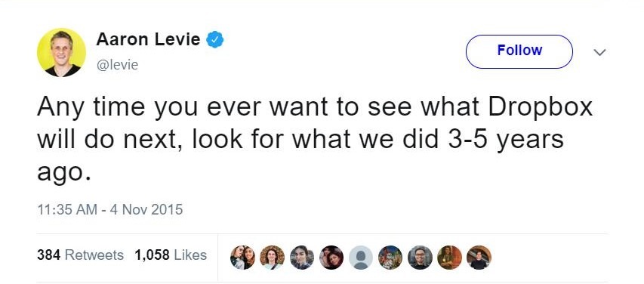Click the tweet text about Dropbox

point(315,140)
